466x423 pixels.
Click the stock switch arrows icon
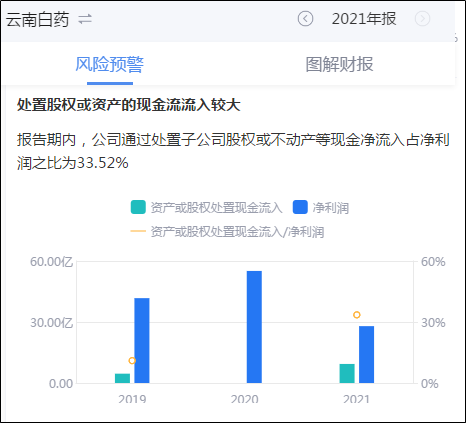pos(85,19)
